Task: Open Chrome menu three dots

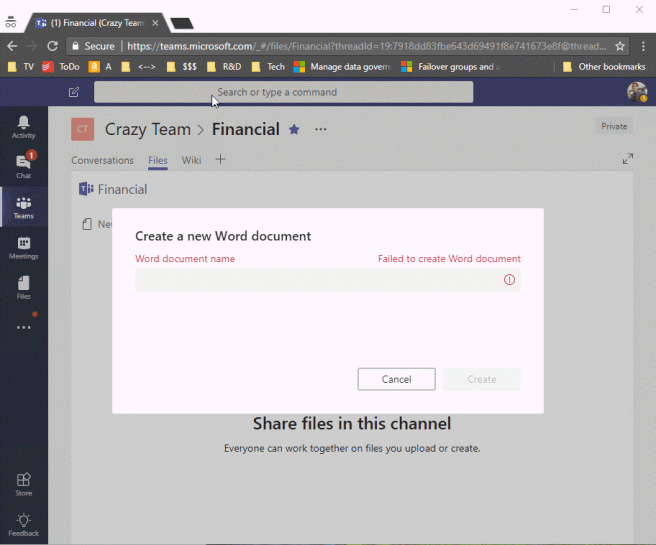Action: (643, 46)
